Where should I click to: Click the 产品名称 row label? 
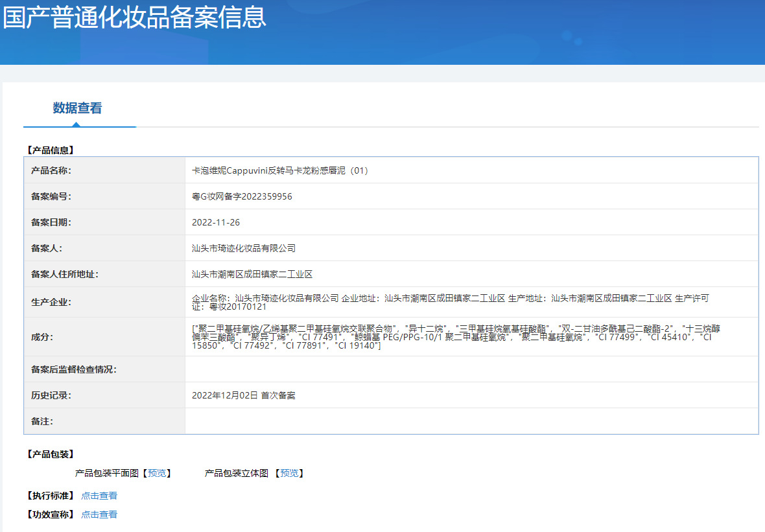[x=51, y=170]
